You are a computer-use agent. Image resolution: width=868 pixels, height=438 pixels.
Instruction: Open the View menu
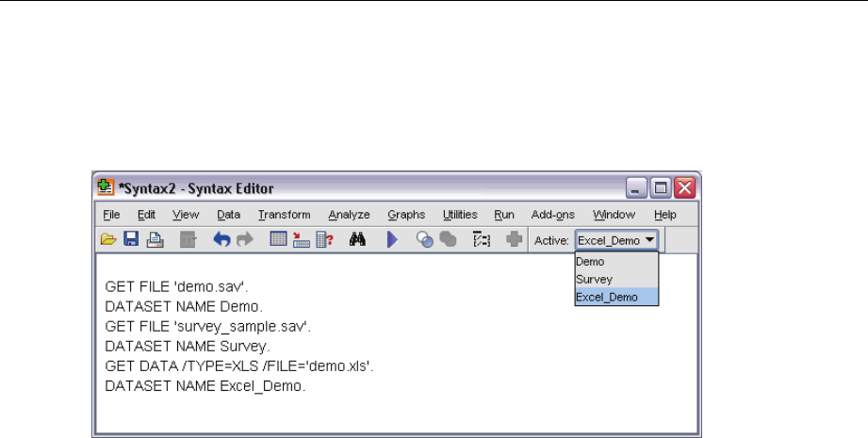(186, 215)
